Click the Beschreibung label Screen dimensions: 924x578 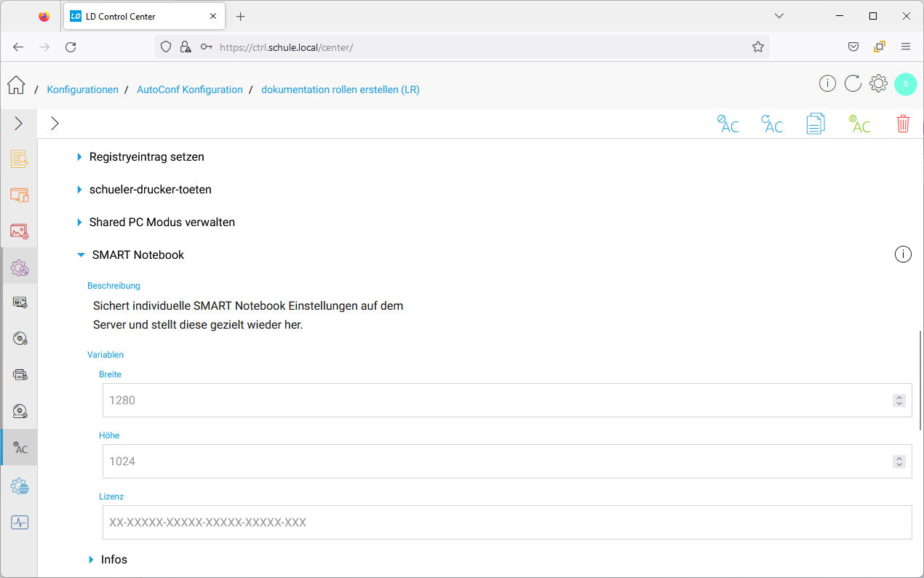coord(113,286)
